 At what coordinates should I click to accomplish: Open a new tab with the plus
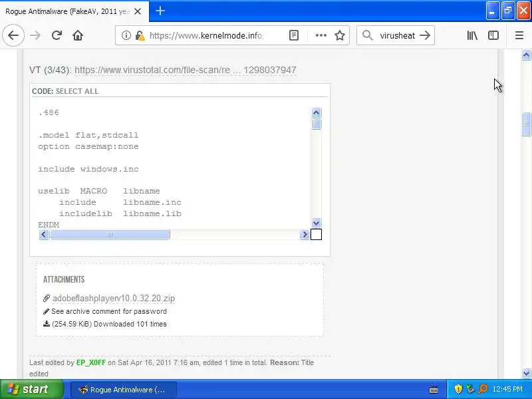[160, 11]
